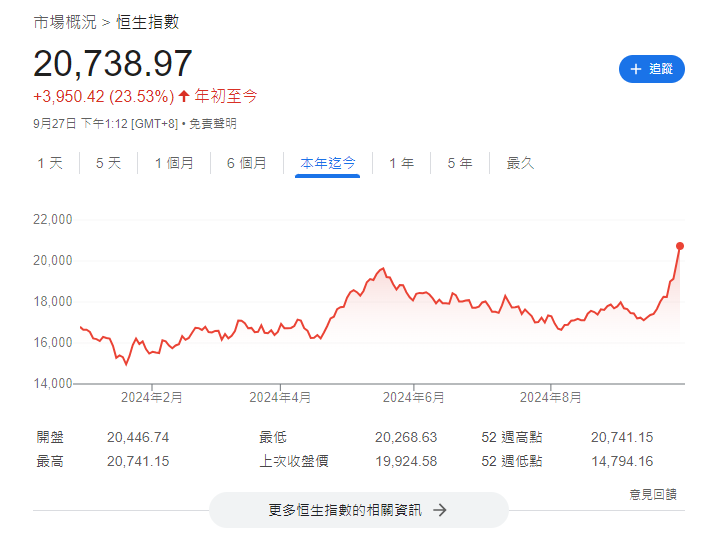
Task: Select the 1 天 time range tab
Action: tap(50, 163)
